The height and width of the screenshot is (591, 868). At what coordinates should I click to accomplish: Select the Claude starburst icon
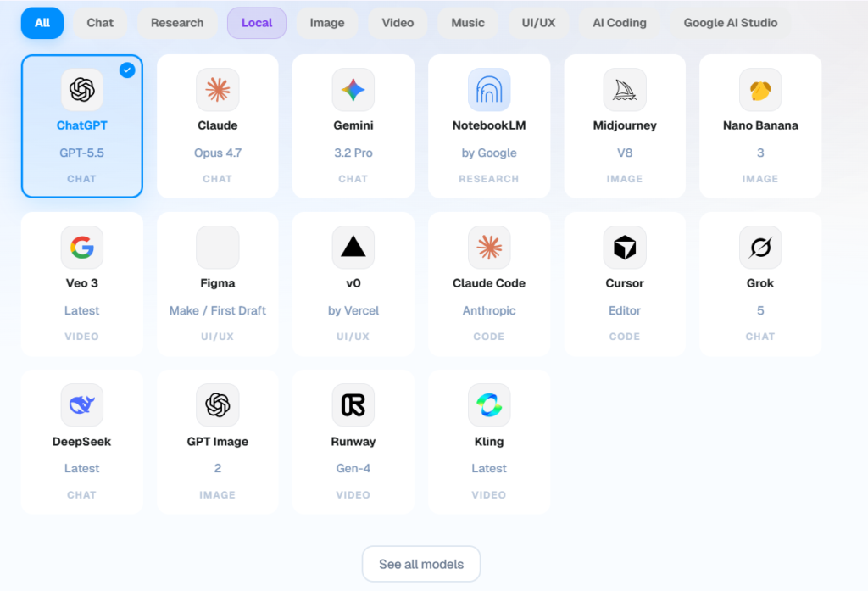pos(218,90)
